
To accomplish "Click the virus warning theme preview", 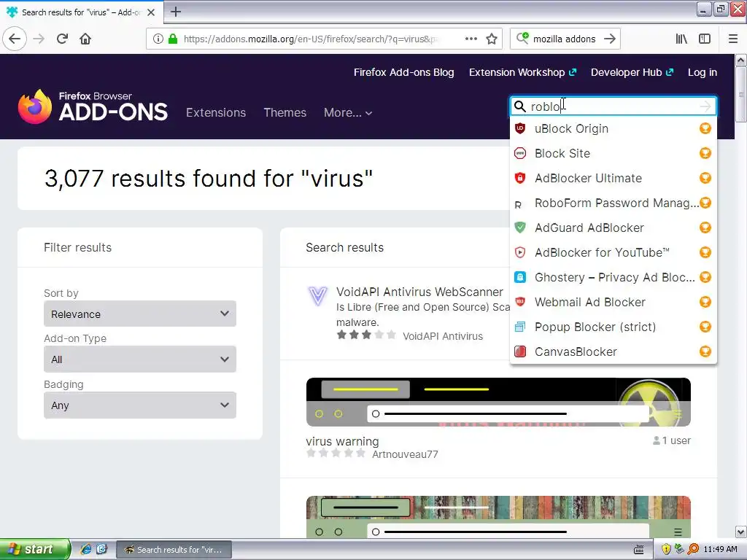I will pos(498,402).
